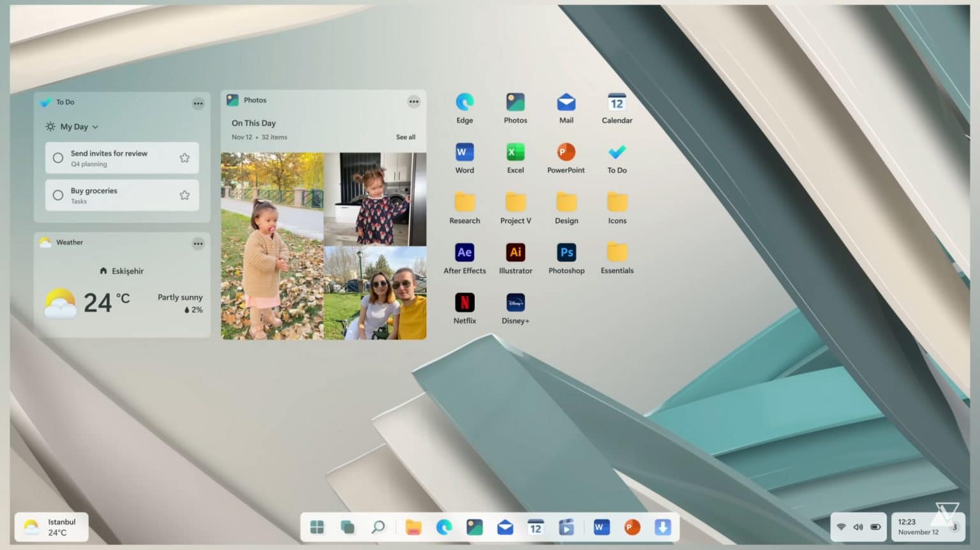Open the Netflix app
The height and width of the screenshot is (550, 980).
464,303
